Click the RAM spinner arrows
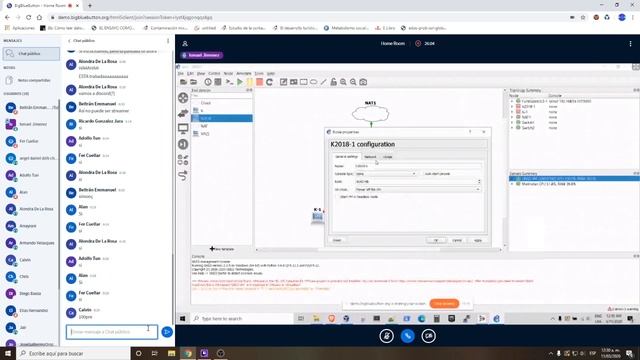The height and width of the screenshot is (360, 640). 479,182
